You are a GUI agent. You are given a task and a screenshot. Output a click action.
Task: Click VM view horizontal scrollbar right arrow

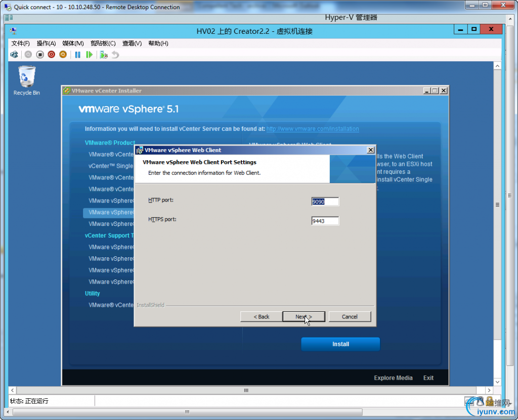coord(489,390)
